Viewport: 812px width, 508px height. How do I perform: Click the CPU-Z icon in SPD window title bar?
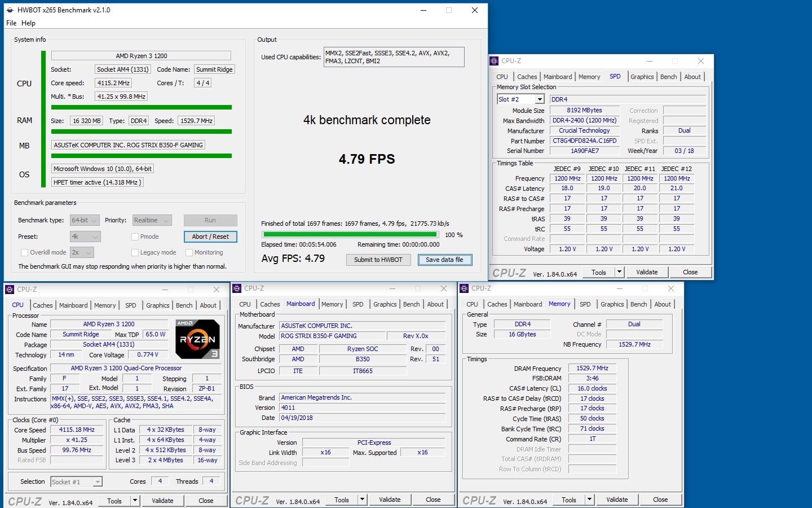tap(494, 61)
